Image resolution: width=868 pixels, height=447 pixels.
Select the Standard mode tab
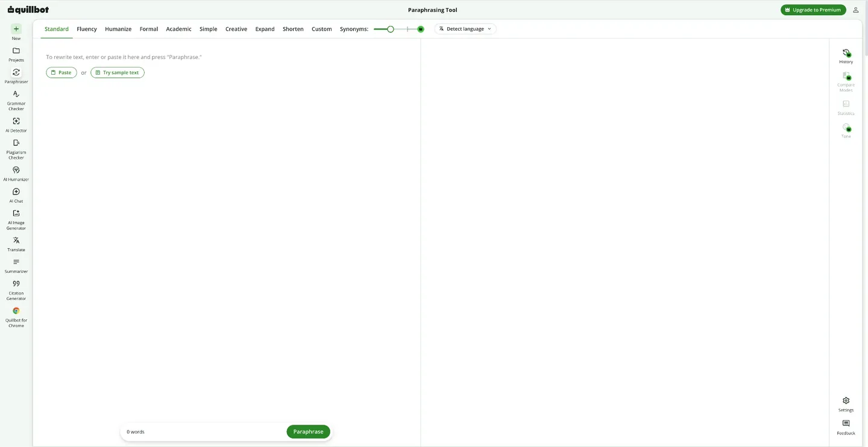(x=57, y=29)
